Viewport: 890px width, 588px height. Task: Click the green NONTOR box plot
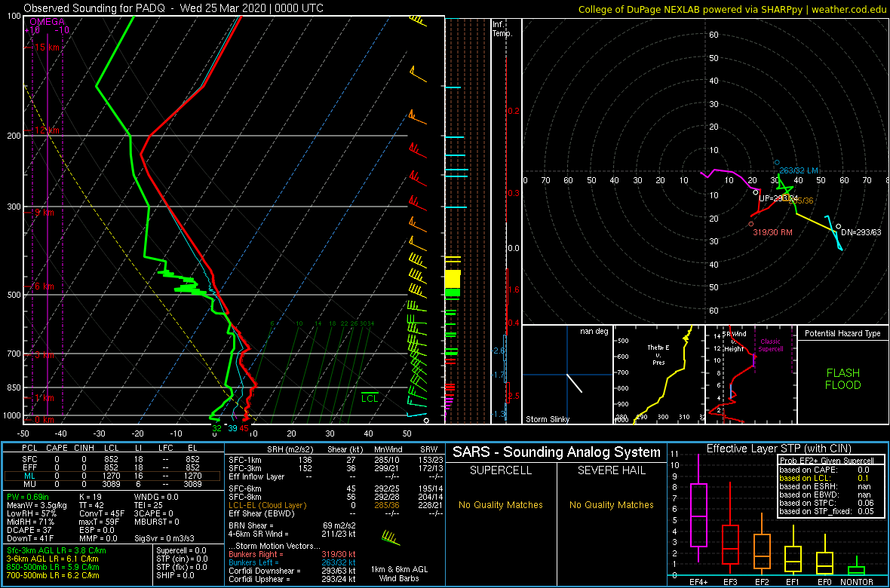(x=857, y=565)
